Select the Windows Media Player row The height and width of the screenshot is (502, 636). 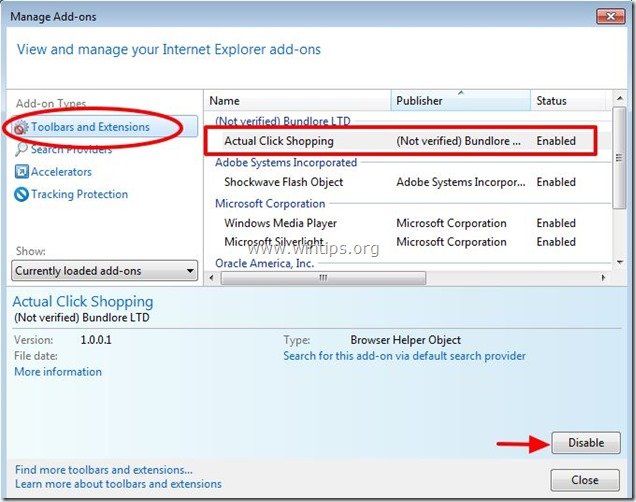(408, 223)
